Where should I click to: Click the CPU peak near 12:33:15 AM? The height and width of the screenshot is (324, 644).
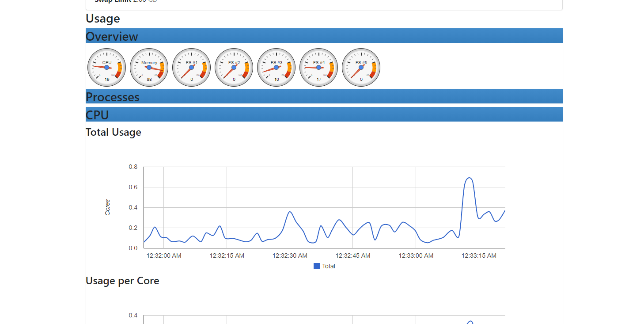pyautogui.click(x=469, y=178)
